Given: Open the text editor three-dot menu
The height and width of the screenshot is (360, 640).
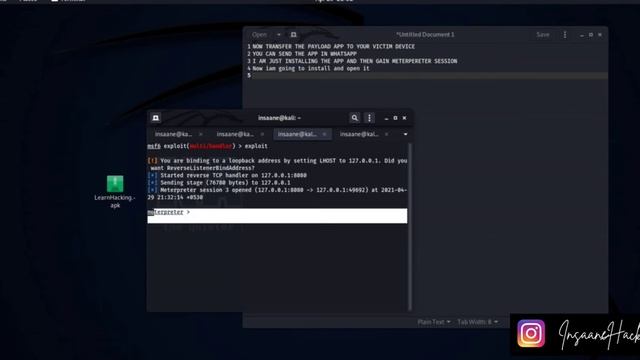Looking at the screenshot, I should (565, 35).
